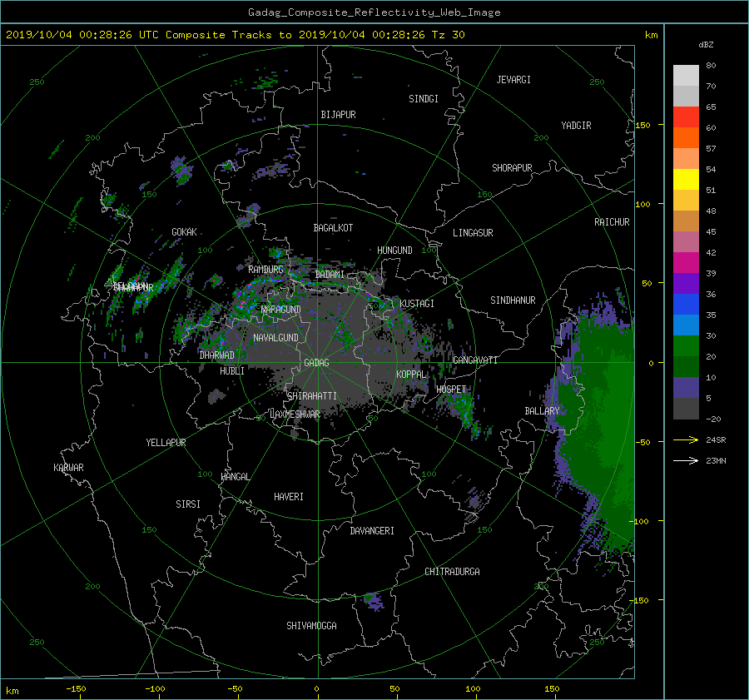Pick the red 60-65 dBZ legend swatch

pyautogui.click(x=686, y=117)
